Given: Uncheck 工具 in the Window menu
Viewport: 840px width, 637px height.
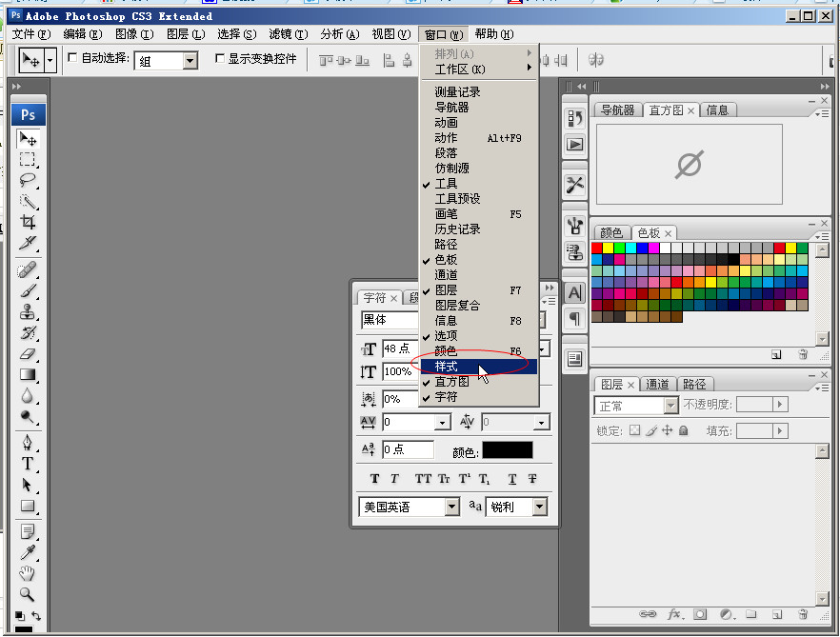Looking at the screenshot, I should (446, 184).
